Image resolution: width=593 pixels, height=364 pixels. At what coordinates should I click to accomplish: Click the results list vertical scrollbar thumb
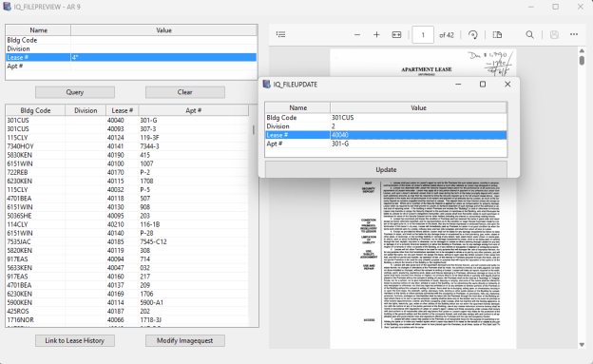(x=254, y=130)
